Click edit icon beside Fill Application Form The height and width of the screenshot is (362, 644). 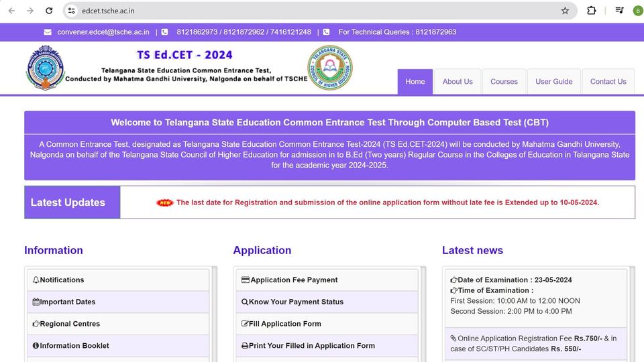[245, 324]
